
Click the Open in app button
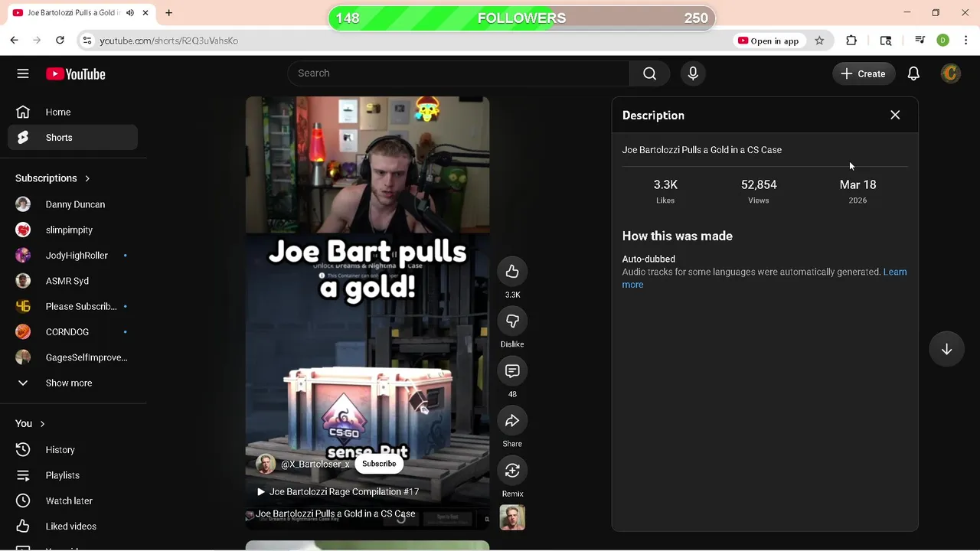click(x=768, y=41)
